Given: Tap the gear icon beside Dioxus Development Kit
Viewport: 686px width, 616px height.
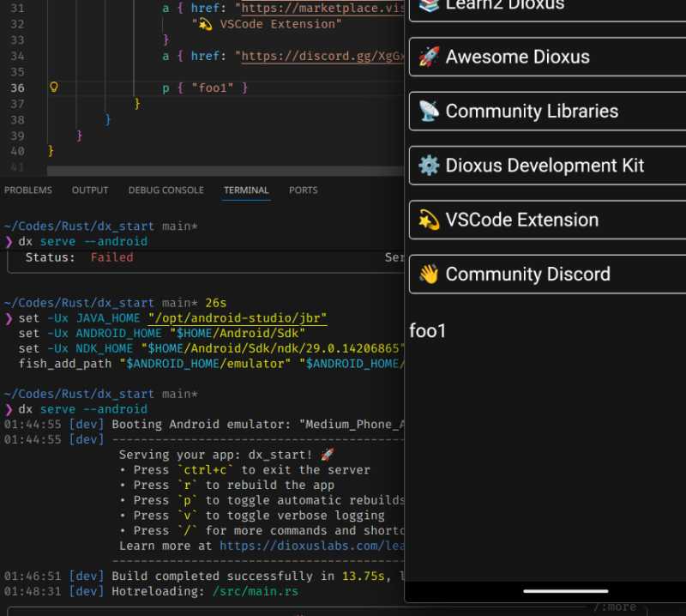Looking at the screenshot, I should pyautogui.click(x=428, y=166).
